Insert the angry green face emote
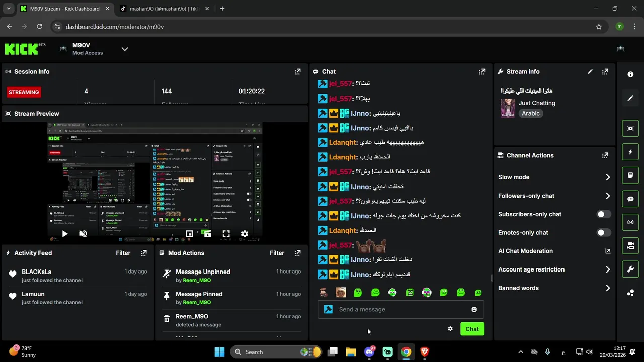This screenshot has height=362, width=644. click(x=410, y=293)
